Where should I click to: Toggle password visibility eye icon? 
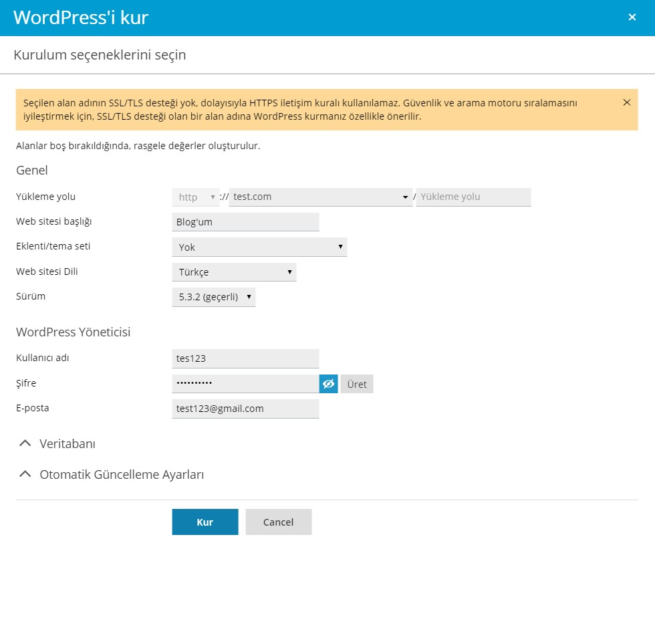point(328,384)
